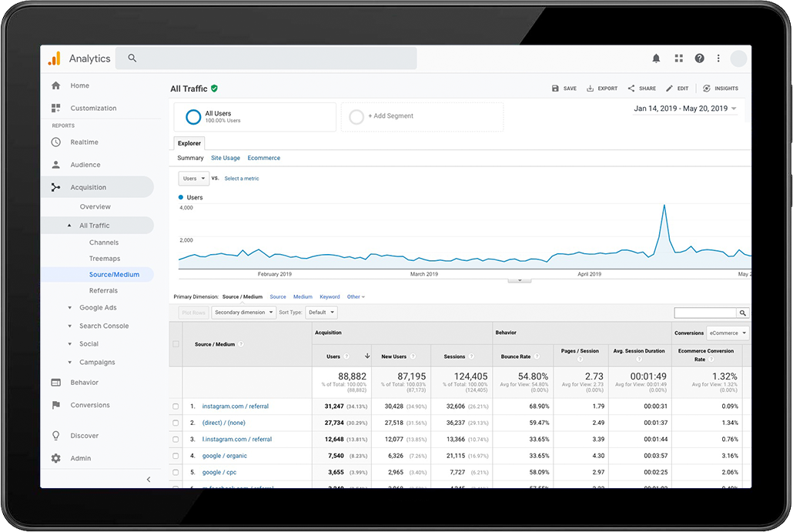Open Channels in sidebar
This screenshot has width=793, height=532.
[x=104, y=243]
